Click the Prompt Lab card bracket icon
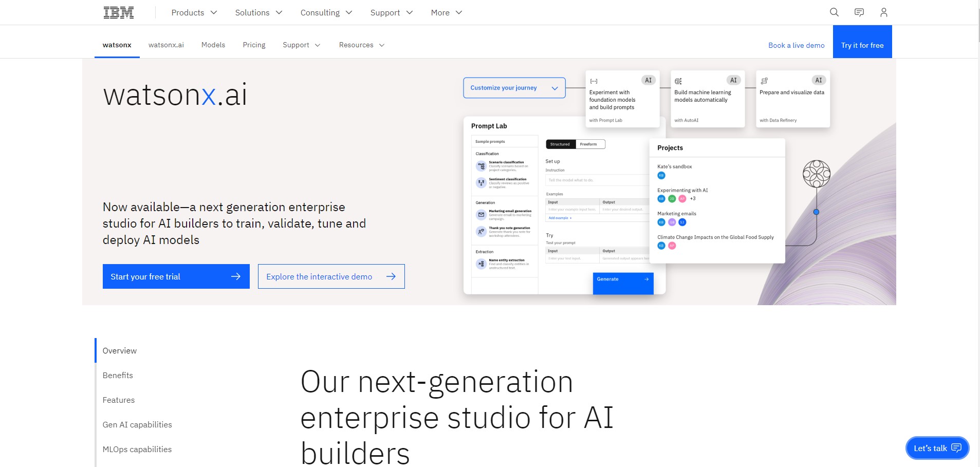Viewport: 980px width, 467px height. coord(594,81)
